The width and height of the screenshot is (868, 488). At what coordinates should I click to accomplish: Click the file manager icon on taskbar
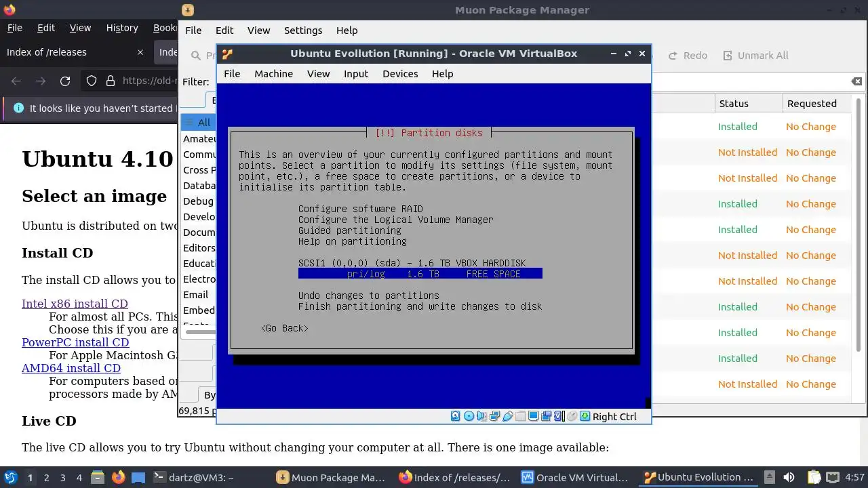[98, 477]
